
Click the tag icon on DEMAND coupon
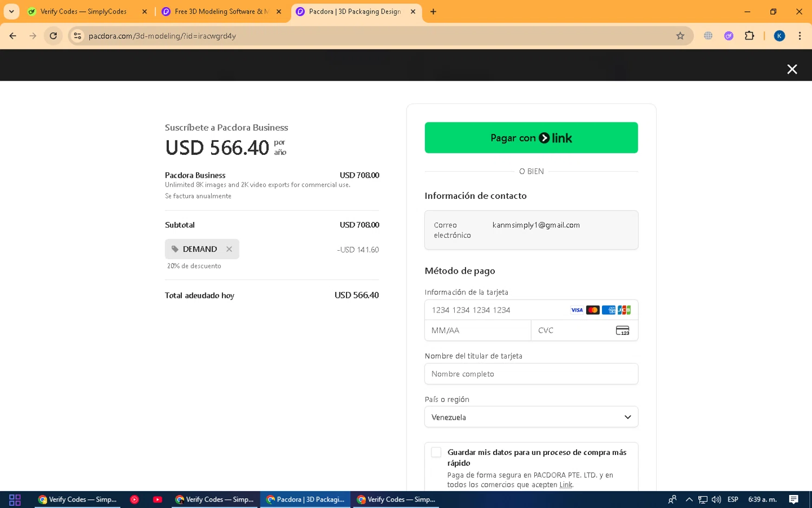pyautogui.click(x=175, y=249)
